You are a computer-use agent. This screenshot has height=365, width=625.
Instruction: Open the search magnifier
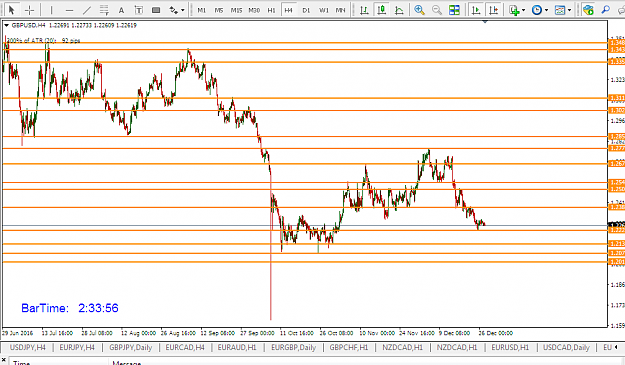point(606,10)
